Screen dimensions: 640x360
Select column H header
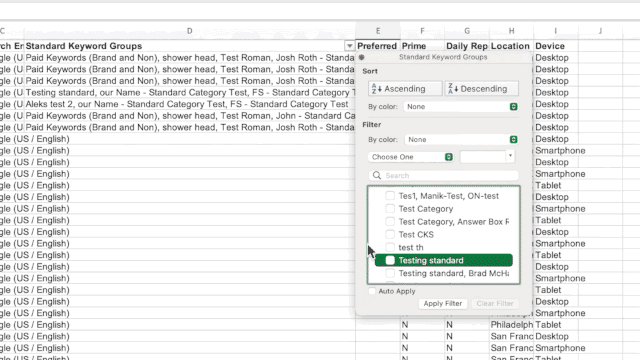tap(511, 31)
